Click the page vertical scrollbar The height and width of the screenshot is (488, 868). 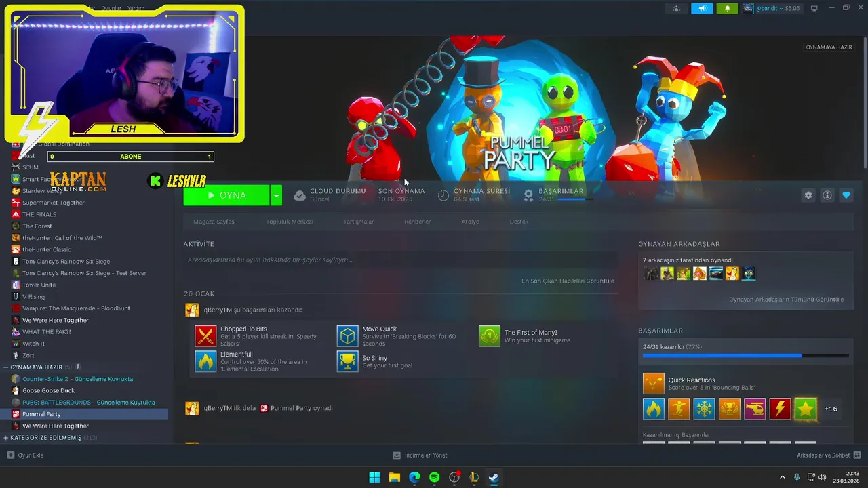tap(865, 102)
